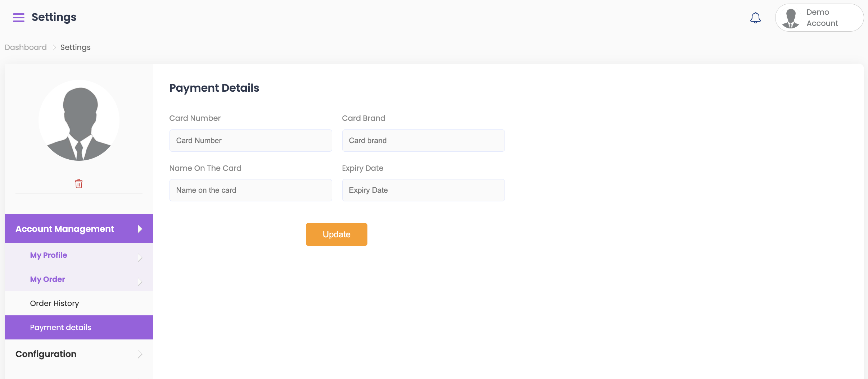The image size is (868, 379).
Task: Open Order History in sidebar
Action: pos(54,303)
